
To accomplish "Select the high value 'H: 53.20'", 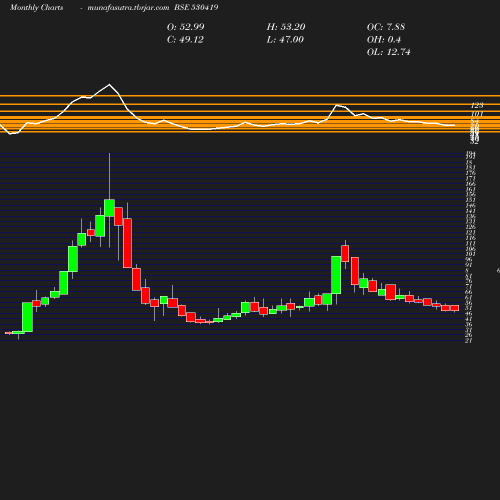I will coord(286,27).
